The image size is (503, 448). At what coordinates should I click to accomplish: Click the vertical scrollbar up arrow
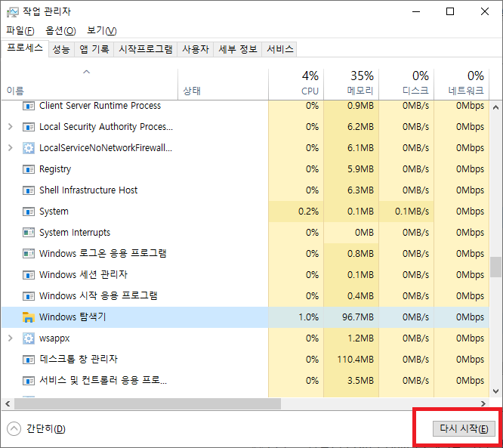[x=496, y=107]
